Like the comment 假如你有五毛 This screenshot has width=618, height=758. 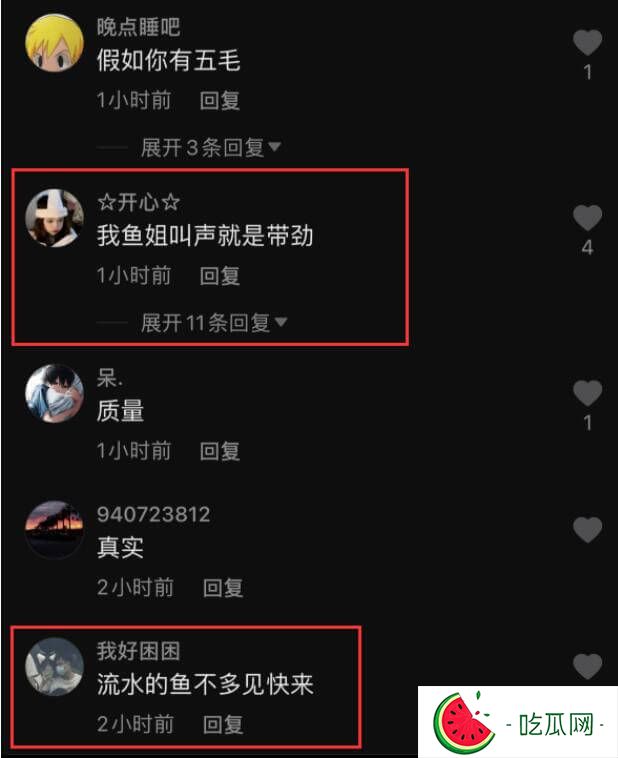tap(587, 43)
